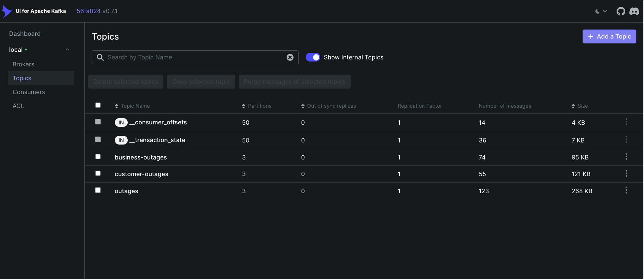The width and height of the screenshot is (644, 279).
Task: Click the search magnifier icon
Action: tap(100, 57)
